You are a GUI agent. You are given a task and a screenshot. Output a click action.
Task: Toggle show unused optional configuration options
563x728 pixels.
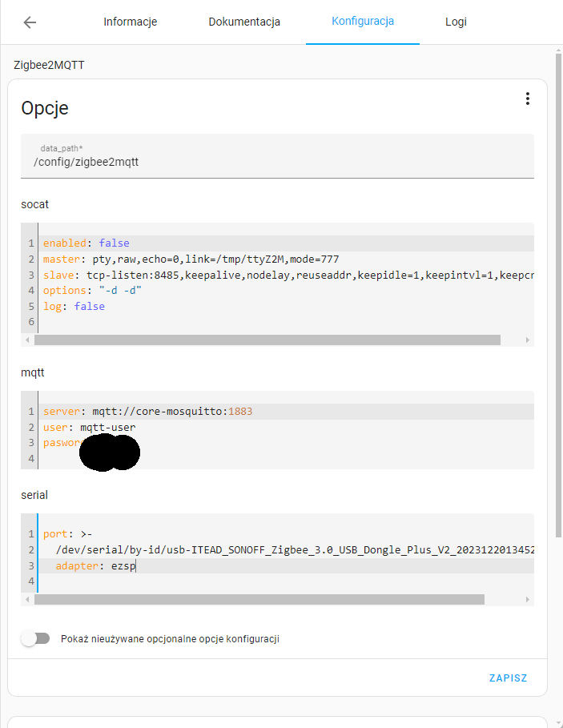tap(36, 639)
